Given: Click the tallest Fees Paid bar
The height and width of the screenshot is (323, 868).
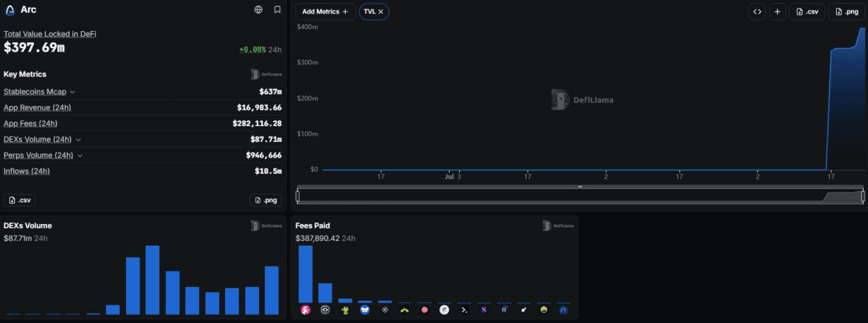Looking at the screenshot, I should (305, 274).
